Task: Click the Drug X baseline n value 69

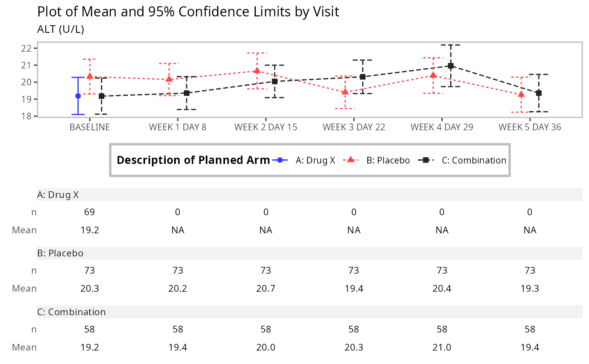Action: coord(90,212)
